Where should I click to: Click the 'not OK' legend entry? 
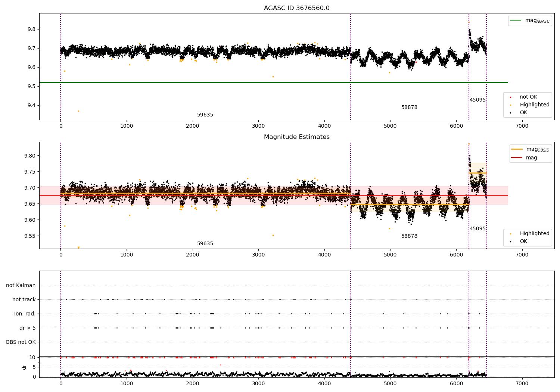coord(528,97)
